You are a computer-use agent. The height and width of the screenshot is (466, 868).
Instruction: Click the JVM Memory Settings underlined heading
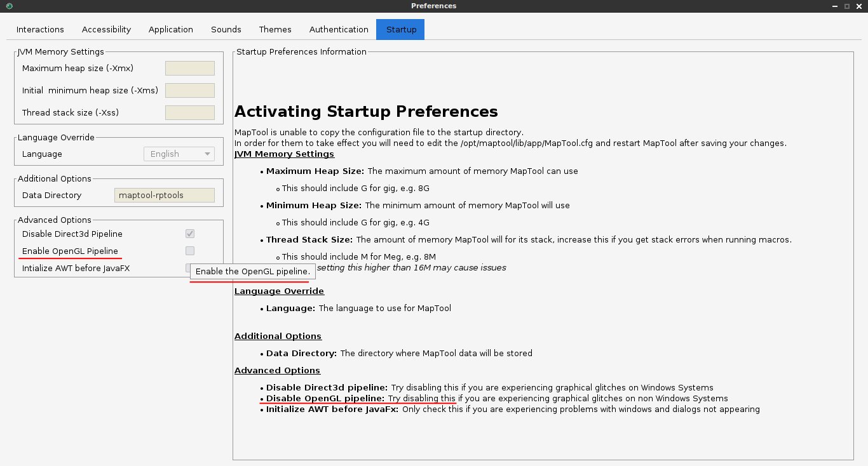coord(284,154)
